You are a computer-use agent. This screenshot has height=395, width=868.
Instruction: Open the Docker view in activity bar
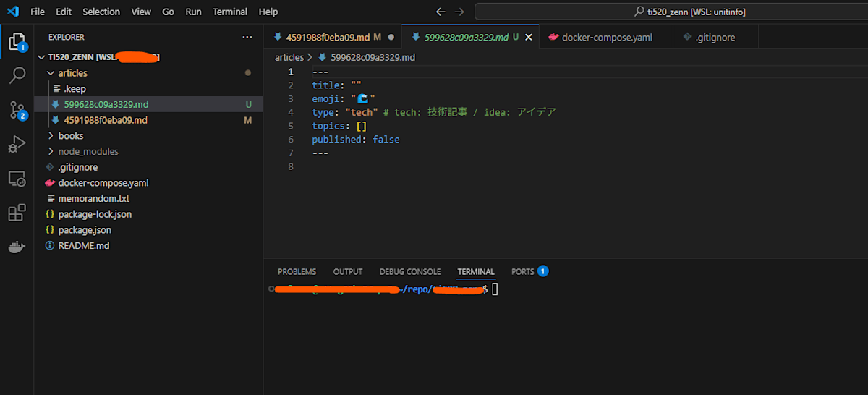pyautogui.click(x=17, y=247)
